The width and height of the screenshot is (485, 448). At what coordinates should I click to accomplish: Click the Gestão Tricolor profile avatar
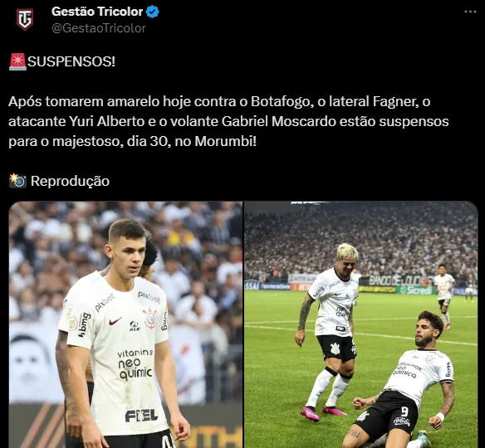(x=25, y=19)
